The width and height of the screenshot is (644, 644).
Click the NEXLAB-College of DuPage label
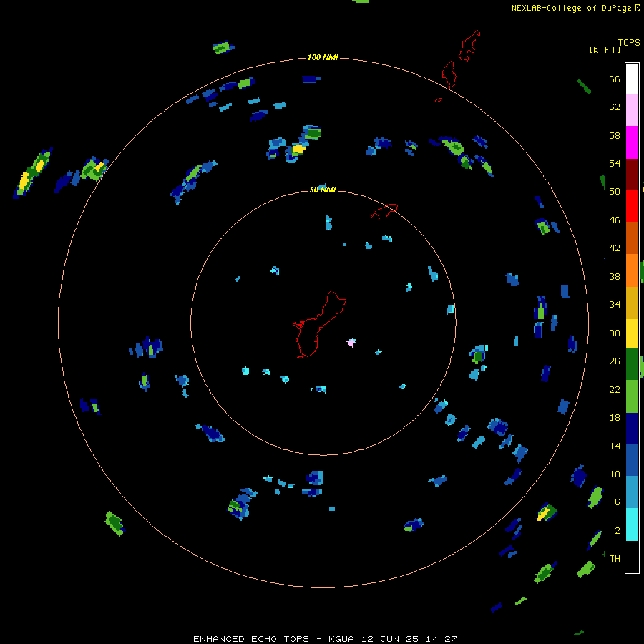571,8
